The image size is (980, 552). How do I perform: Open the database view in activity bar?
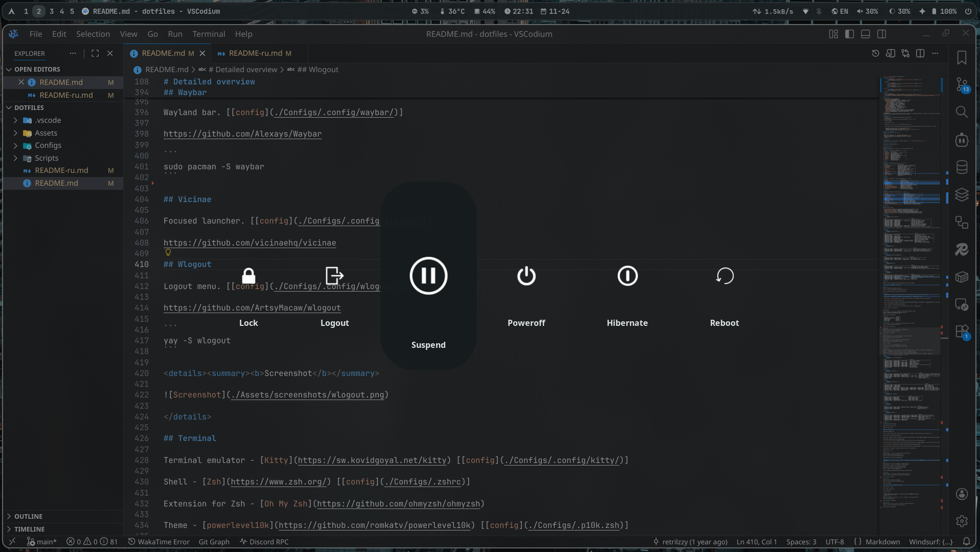click(x=962, y=167)
